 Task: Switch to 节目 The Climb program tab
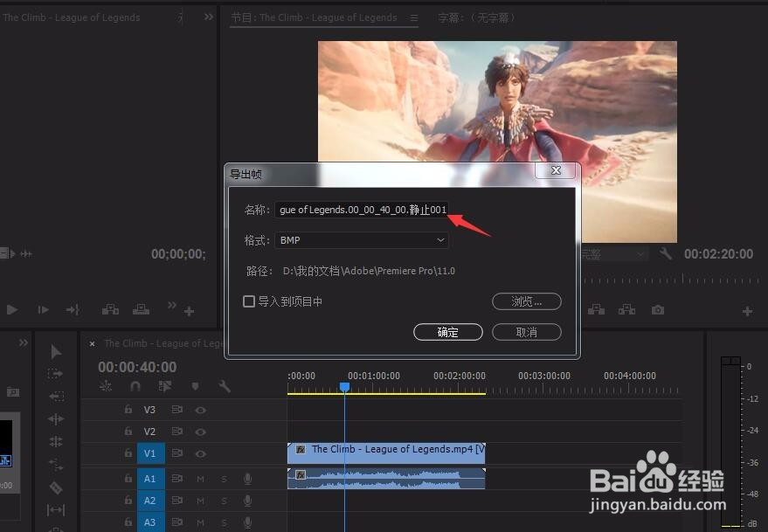click(314, 17)
